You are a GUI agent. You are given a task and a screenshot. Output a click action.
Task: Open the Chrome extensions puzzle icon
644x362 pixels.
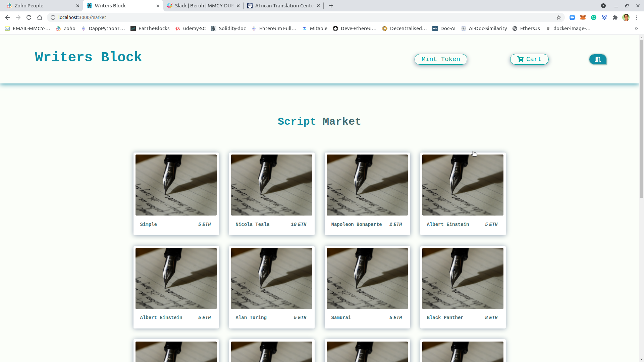tap(615, 17)
